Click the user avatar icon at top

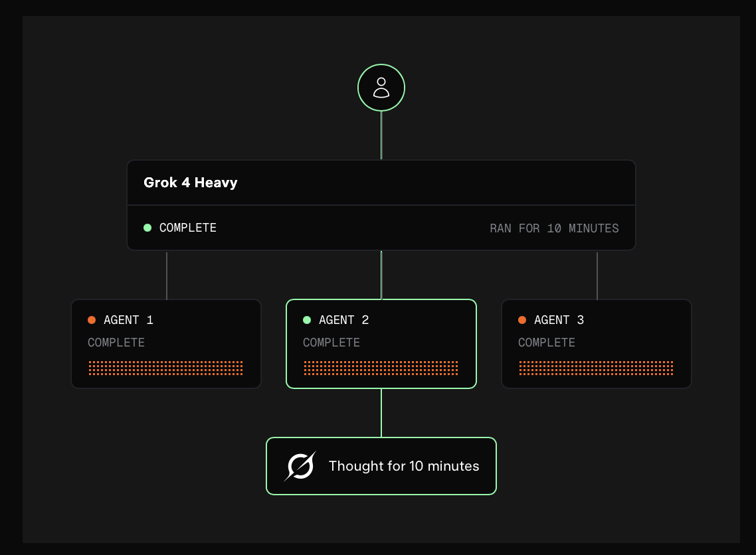coord(381,88)
